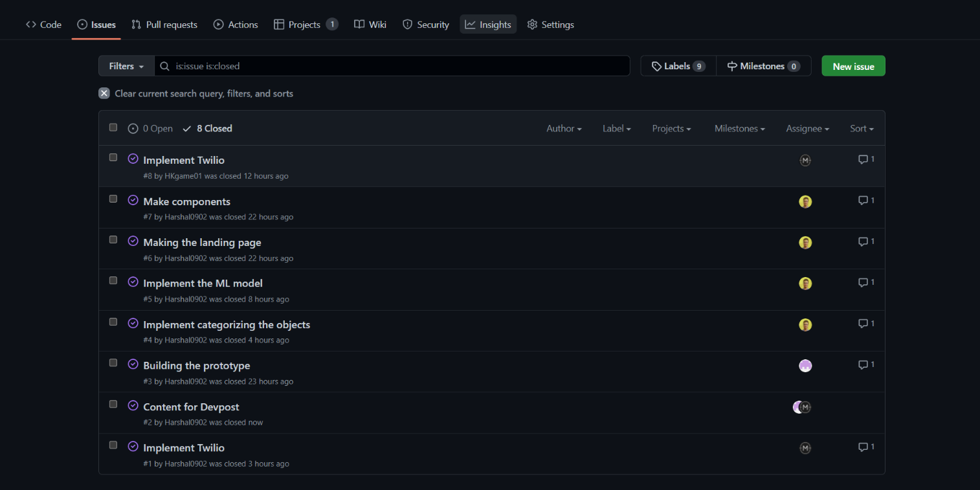Open the comment count for Implement the ML model

(x=866, y=282)
